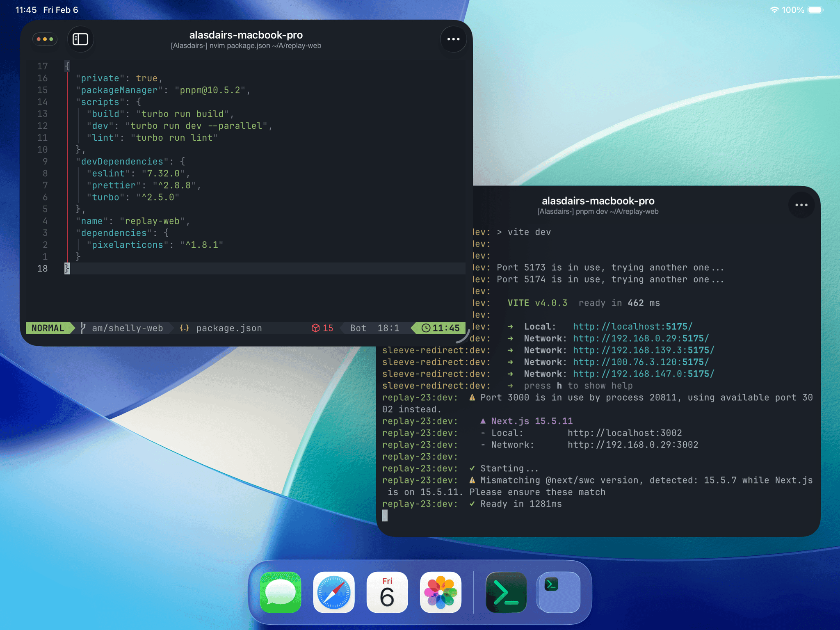The width and height of the screenshot is (840, 630).
Task: Tap the recent terminal app icon in the dock
Action: tap(558, 592)
